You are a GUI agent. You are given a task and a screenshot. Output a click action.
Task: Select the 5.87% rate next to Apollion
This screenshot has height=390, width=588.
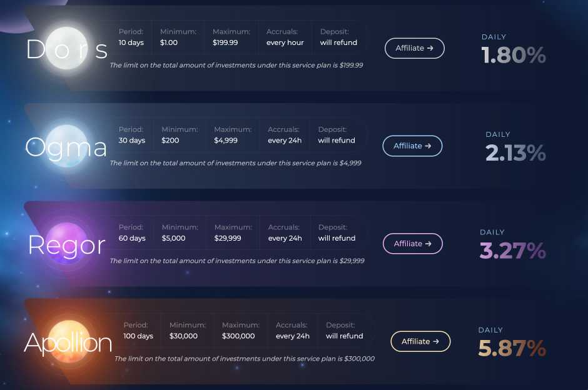point(511,348)
